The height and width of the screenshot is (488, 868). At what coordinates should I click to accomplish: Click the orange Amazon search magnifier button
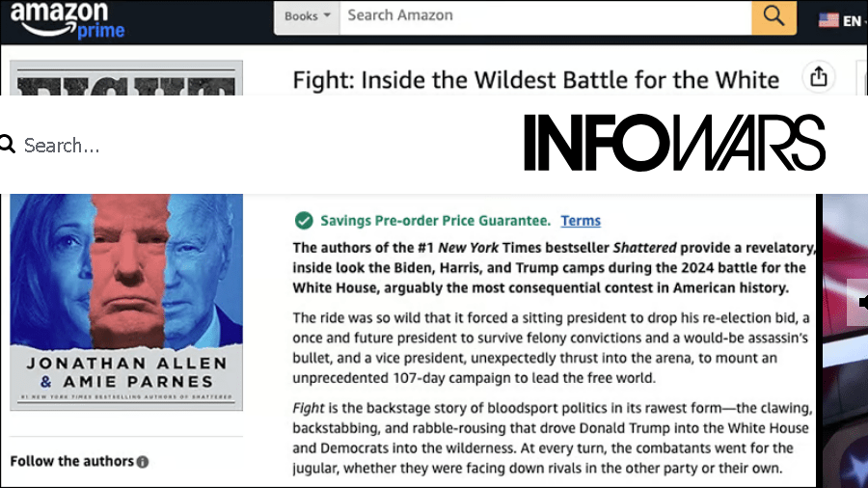coord(773,16)
